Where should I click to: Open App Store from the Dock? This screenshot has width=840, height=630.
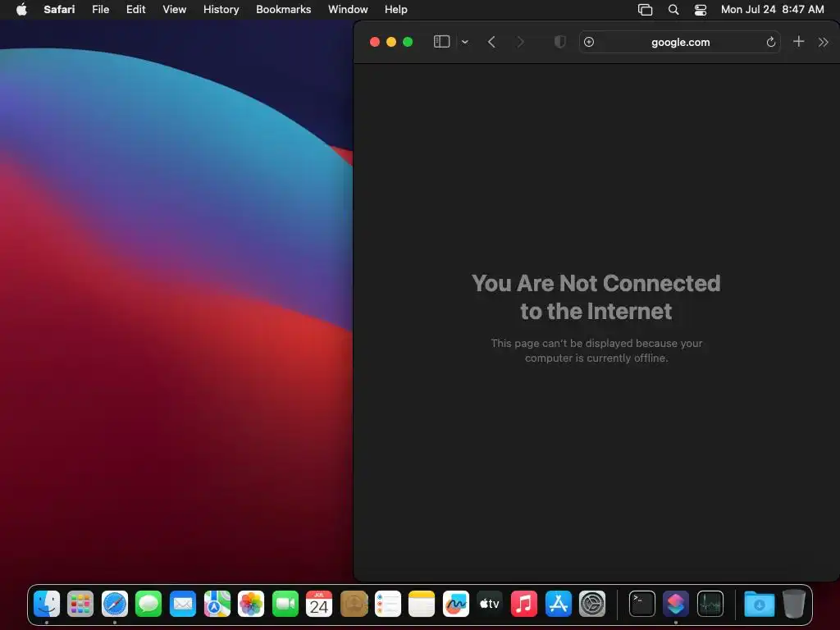pos(558,604)
